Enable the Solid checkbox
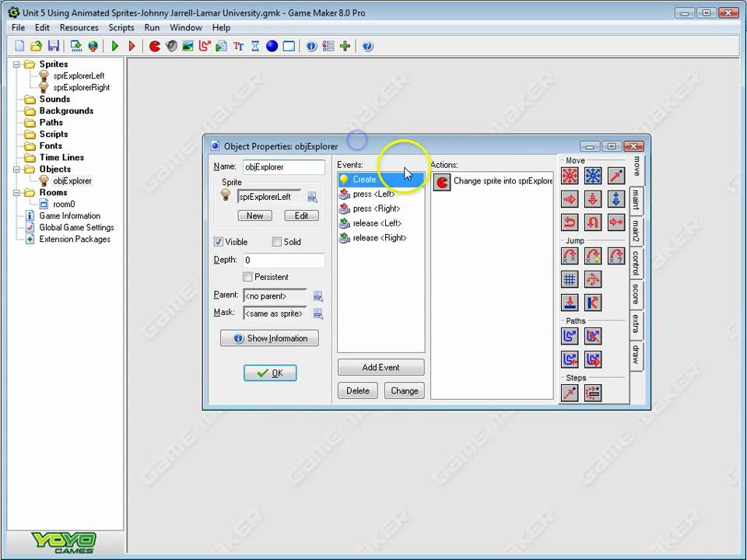The image size is (747, 560). (276, 242)
